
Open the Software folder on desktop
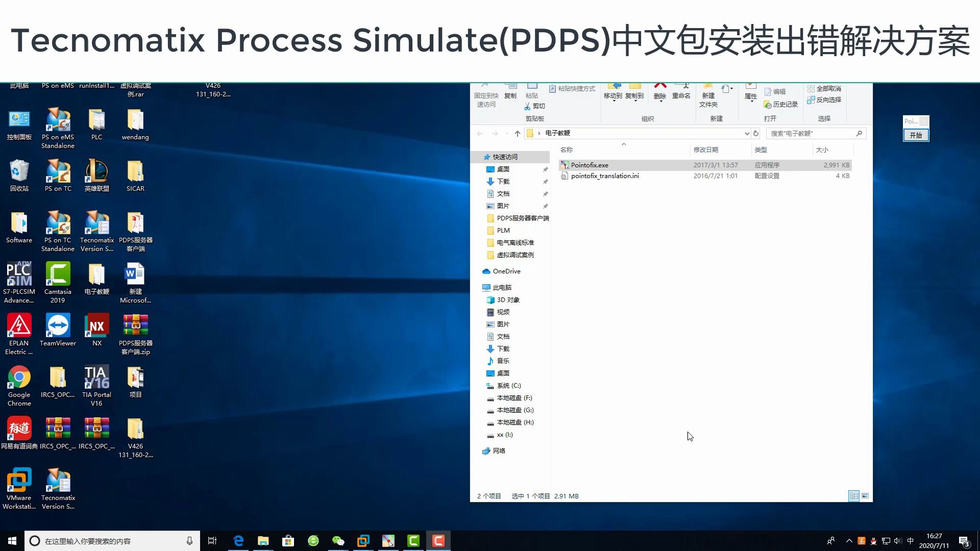[x=19, y=228]
